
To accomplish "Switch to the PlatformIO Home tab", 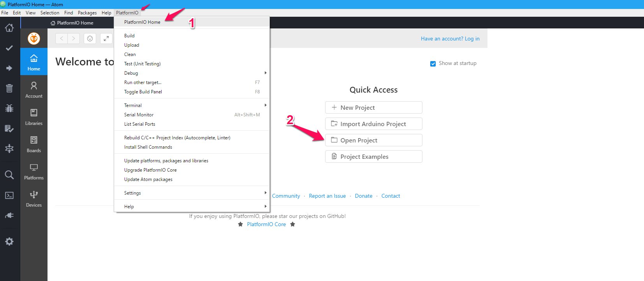I will pos(72,23).
